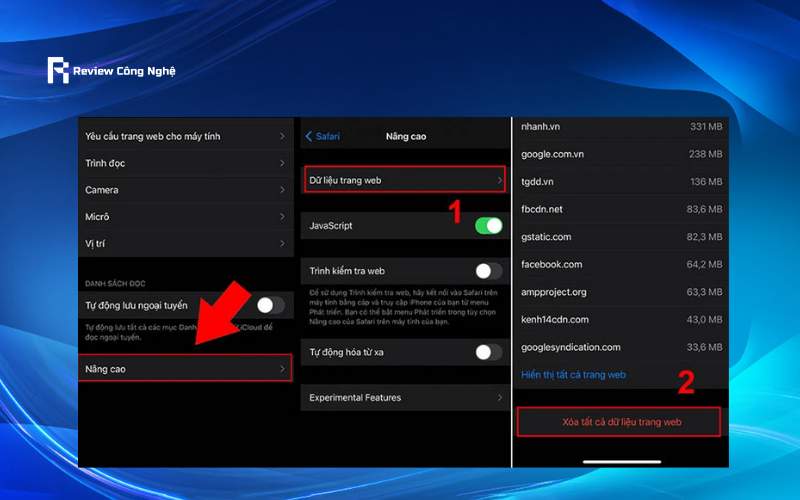Click the DANH SÁCH ĐỌC section header
The height and width of the screenshot is (500, 800).
pyautogui.click(x=115, y=283)
